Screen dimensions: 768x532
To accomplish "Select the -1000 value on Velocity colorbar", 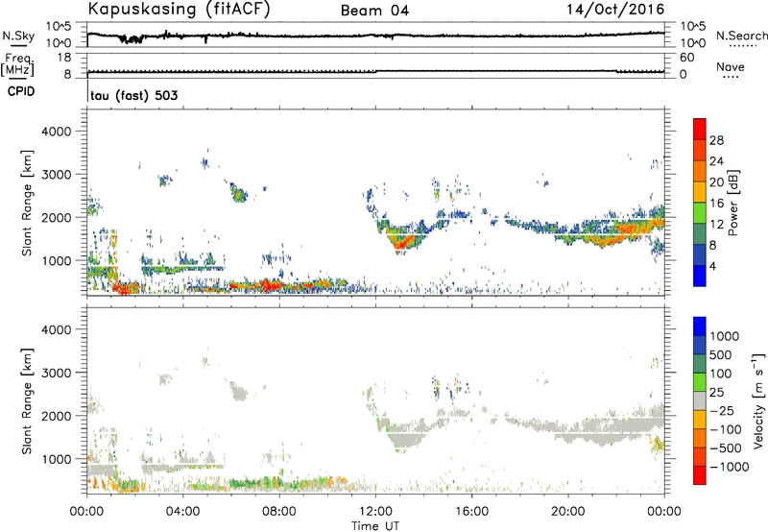I will point(729,467).
